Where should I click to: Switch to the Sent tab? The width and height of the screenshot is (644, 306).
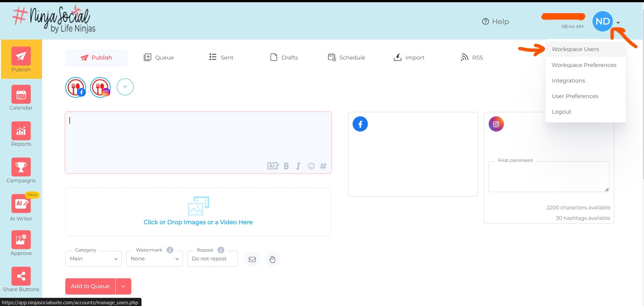tap(221, 57)
